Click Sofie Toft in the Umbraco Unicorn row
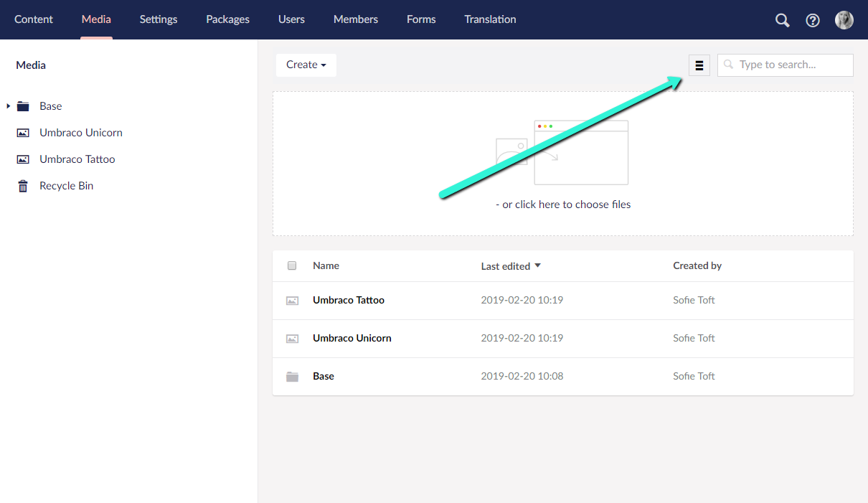The width and height of the screenshot is (868, 503). pos(694,338)
